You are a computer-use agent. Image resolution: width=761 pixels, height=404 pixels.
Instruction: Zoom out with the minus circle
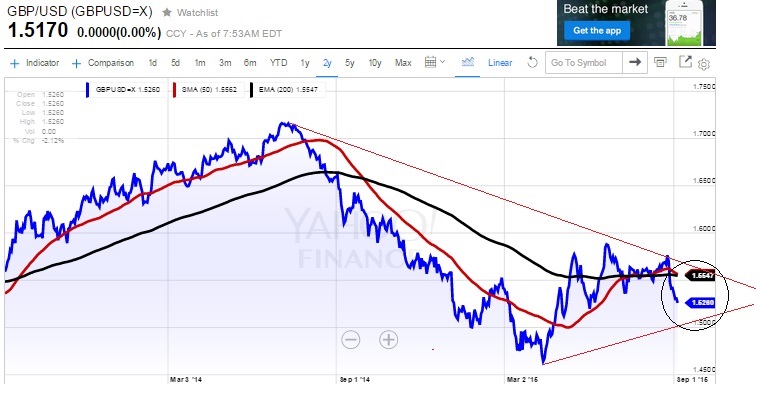click(x=351, y=339)
